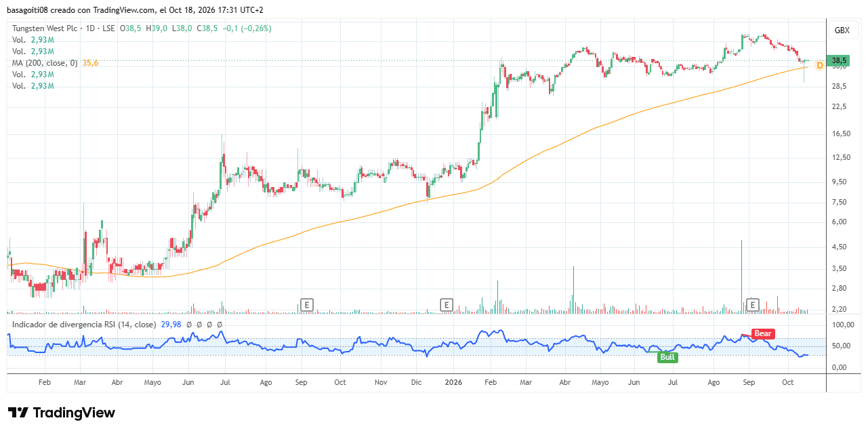Click the orange D dividend marker

pos(820,66)
